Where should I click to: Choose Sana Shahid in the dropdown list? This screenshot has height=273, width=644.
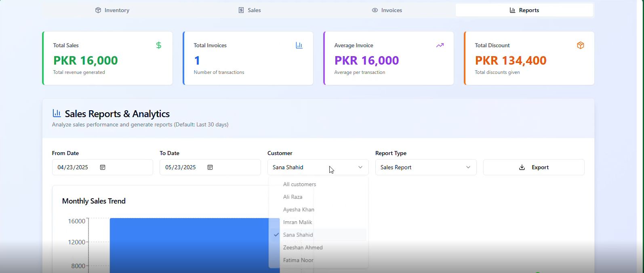(x=318, y=235)
